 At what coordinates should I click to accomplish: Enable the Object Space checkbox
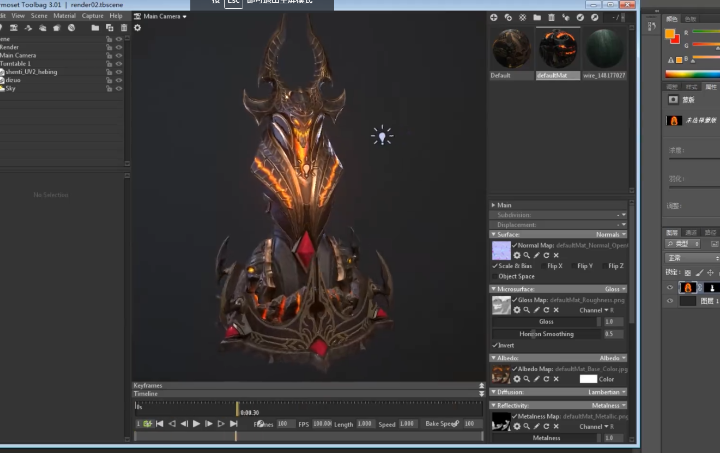click(x=496, y=276)
